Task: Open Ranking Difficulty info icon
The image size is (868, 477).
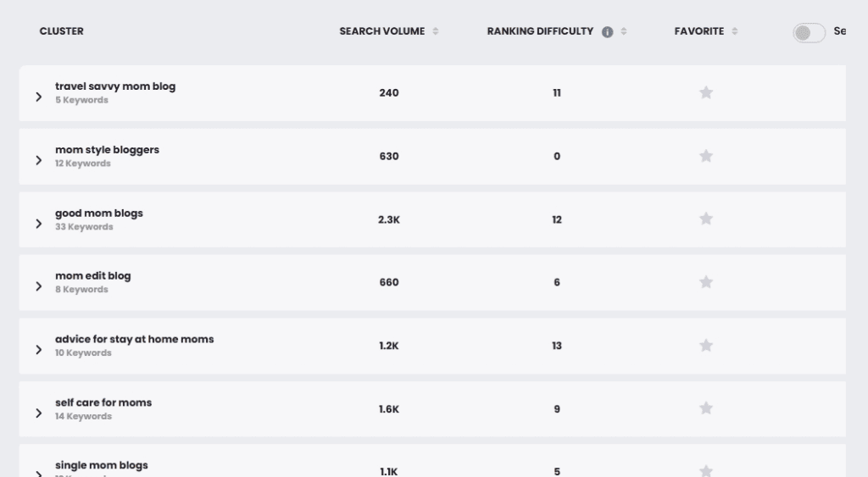Action: (607, 31)
